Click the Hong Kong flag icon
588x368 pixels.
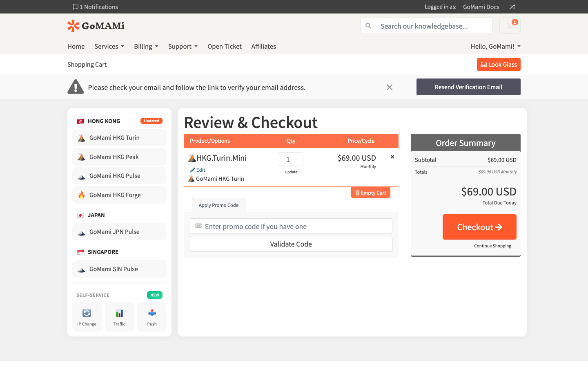(x=80, y=121)
